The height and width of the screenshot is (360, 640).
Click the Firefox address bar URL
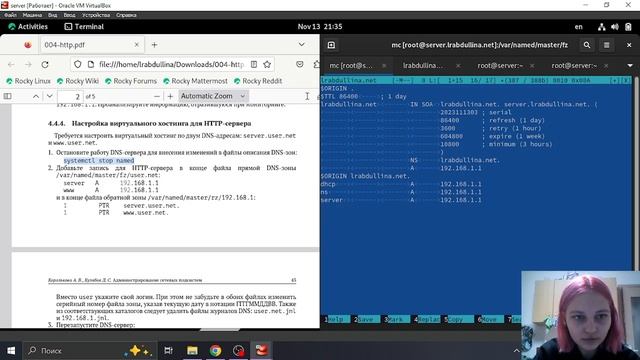(x=171, y=64)
